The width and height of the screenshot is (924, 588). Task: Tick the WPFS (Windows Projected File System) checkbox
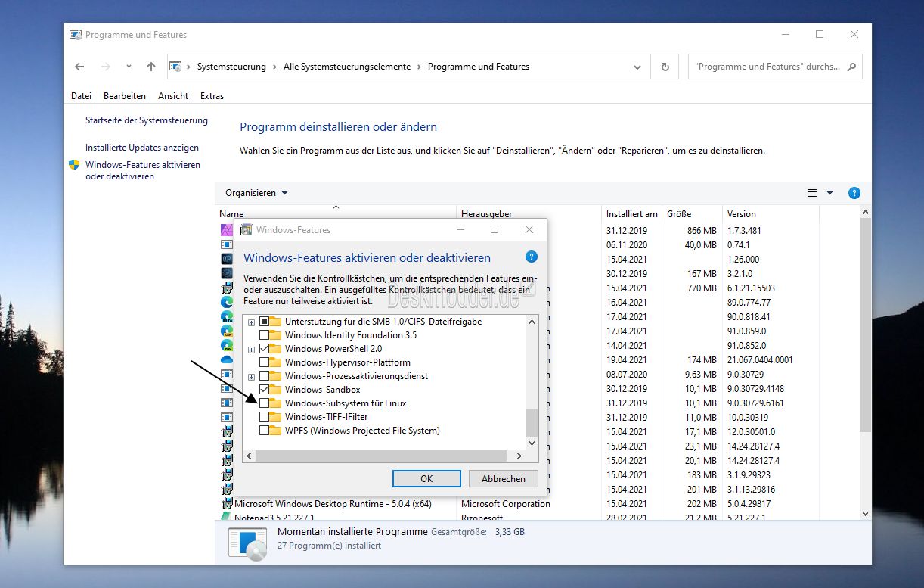click(264, 431)
